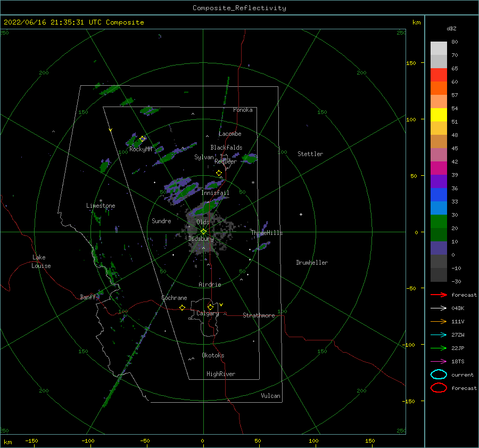Select the bright blue 36 dBZ swatch

coord(439,194)
